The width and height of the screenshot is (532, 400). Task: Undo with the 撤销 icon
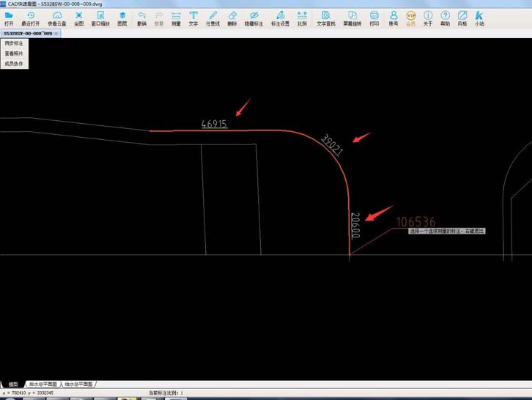(x=142, y=18)
